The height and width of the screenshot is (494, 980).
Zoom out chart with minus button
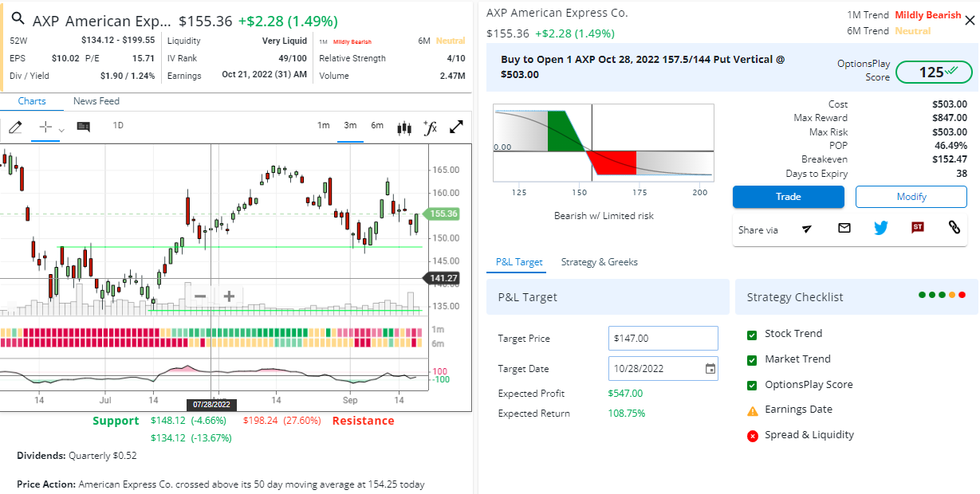[200, 296]
